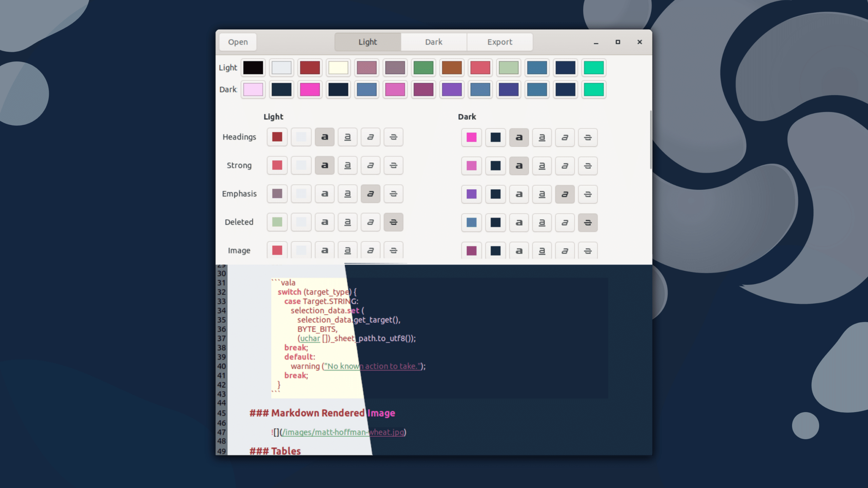Pick the black swatch in Light palette

point(253,68)
